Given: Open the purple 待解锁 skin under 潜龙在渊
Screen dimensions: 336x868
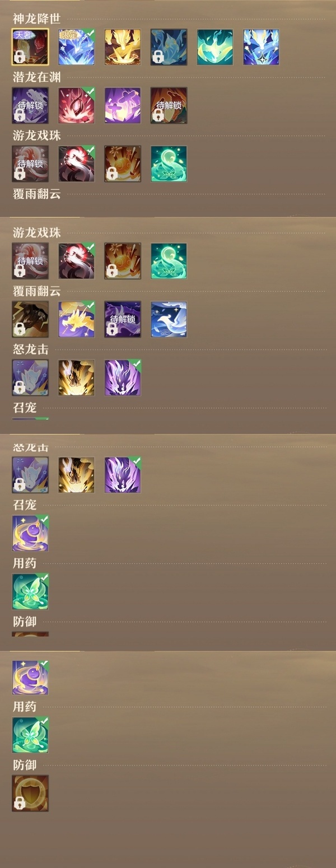Looking at the screenshot, I should [30, 105].
